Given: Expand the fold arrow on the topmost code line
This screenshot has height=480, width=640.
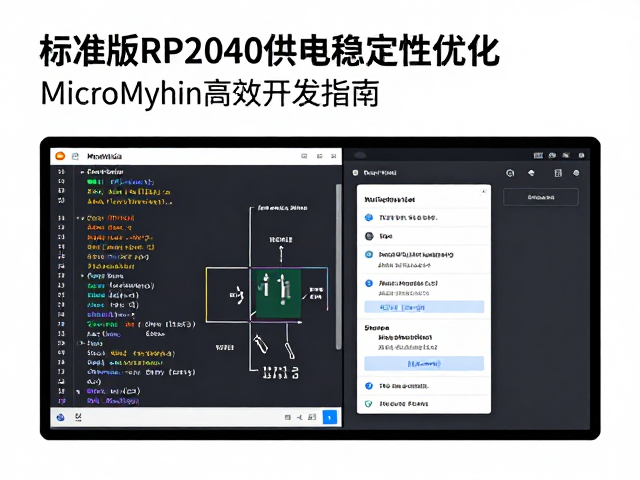Looking at the screenshot, I should tap(82, 172).
